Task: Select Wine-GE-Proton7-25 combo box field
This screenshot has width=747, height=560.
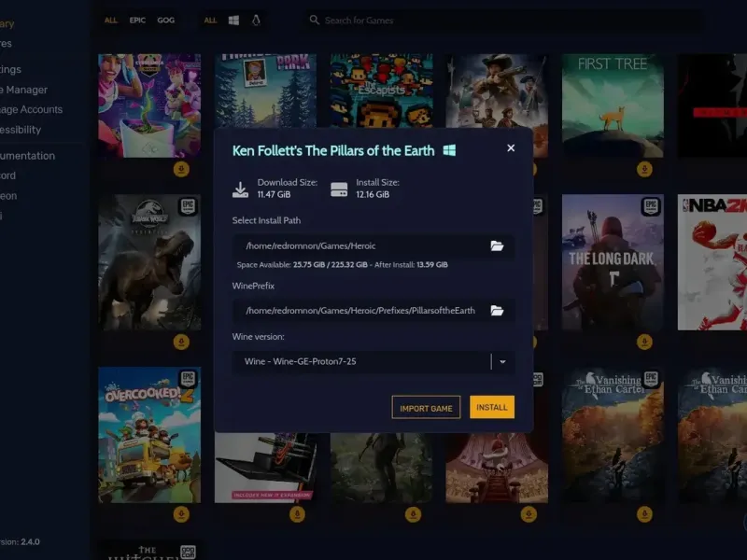Action: pos(373,361)
